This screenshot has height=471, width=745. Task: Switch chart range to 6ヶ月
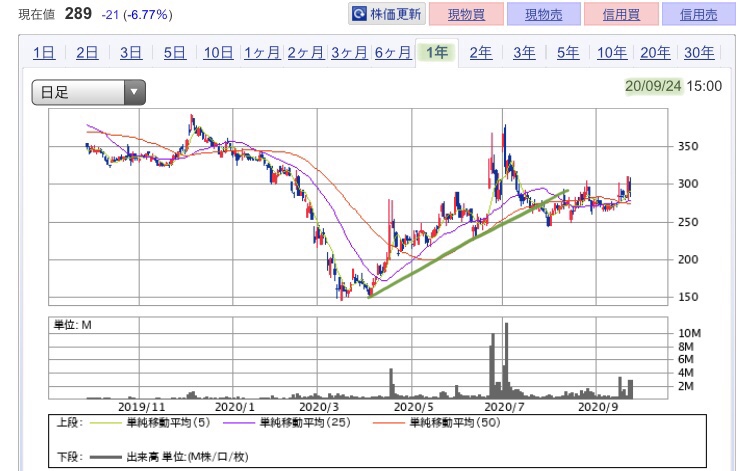coord(393,52)
